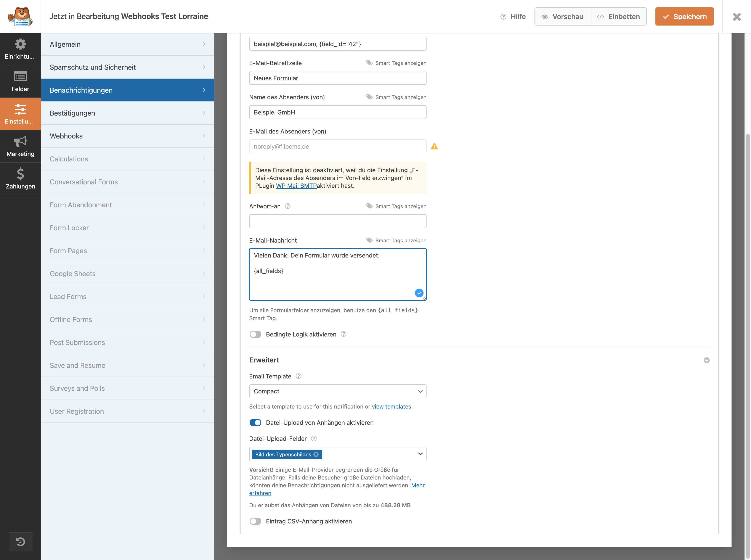Open the Bestätigungen settings section
Image resolution: width=751 pixels, height=560 pixels.
pos(127,113)
